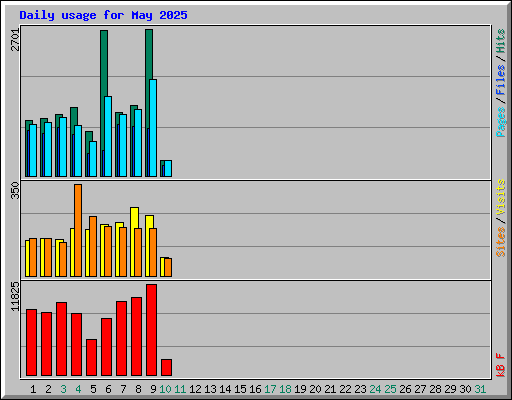512x400 pixels.
Task: Click the red KB bar for day 3
Action: [61, 339]
